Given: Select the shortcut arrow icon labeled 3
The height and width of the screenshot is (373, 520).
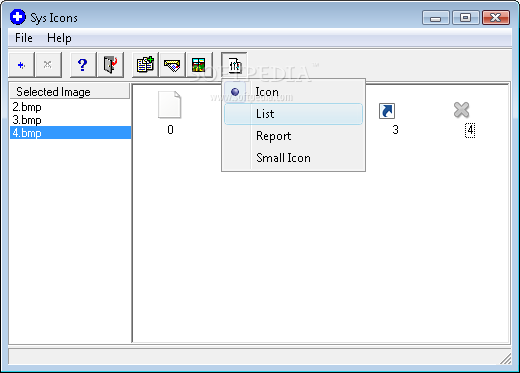Looking at the screenshot, I should [x=387, y=111].
